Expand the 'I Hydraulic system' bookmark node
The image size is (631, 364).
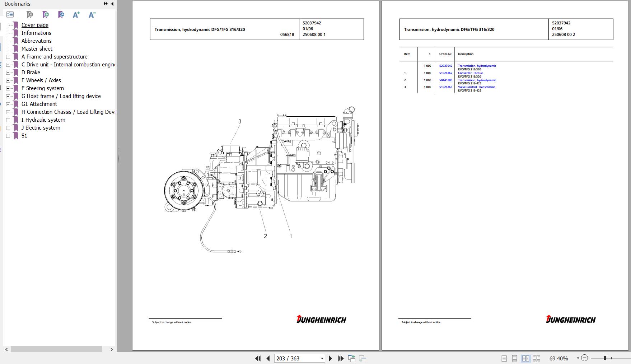point(8,120)
